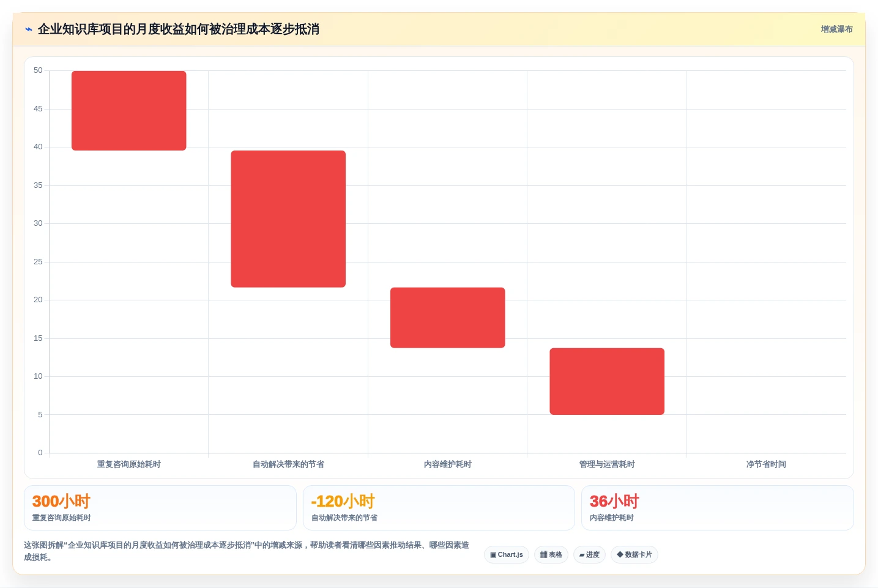Click the 进度 tag chip
878x588 pixels.
point(590,555)
